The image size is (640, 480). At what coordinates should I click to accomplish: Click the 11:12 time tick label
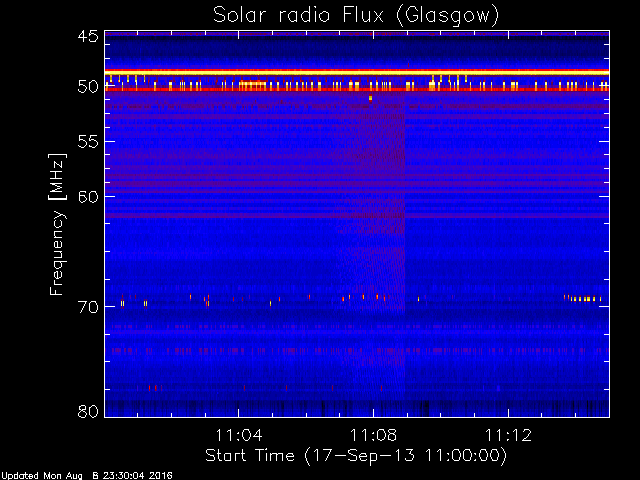tap(509, 435)
